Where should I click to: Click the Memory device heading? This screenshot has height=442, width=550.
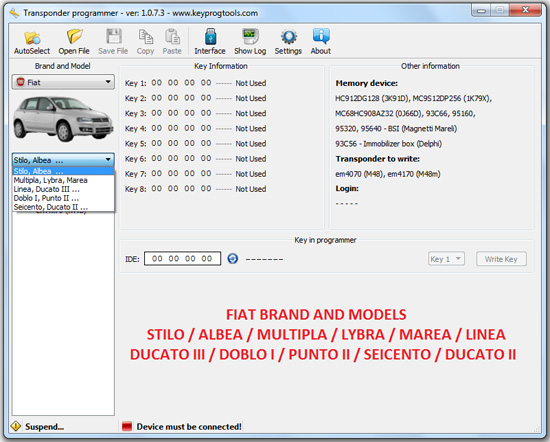(367, 83)
